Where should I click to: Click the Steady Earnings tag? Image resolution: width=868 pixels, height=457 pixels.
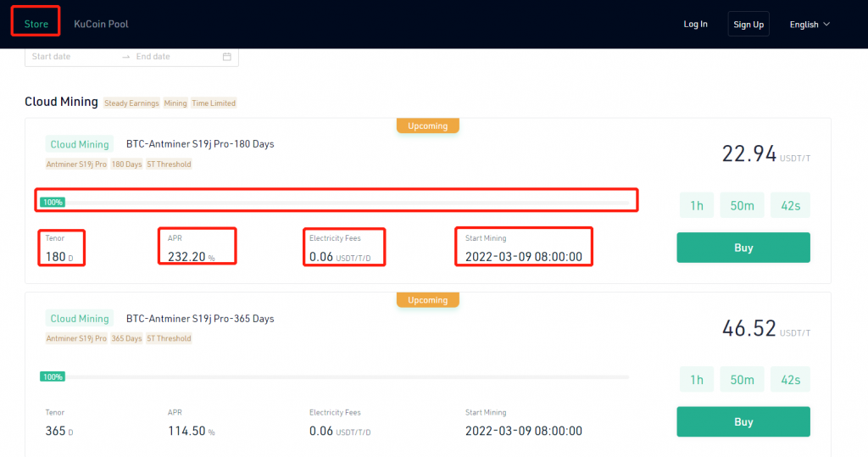click(x=131, y=103)
